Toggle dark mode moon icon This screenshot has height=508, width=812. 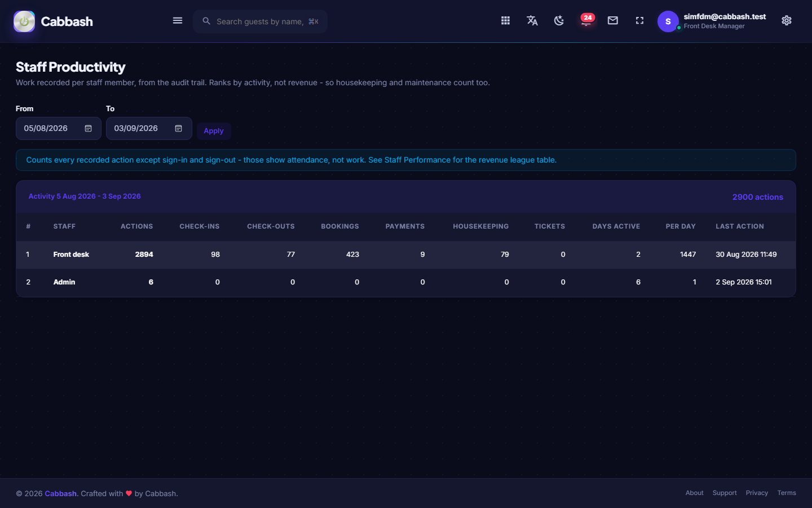tap(559, 21)
